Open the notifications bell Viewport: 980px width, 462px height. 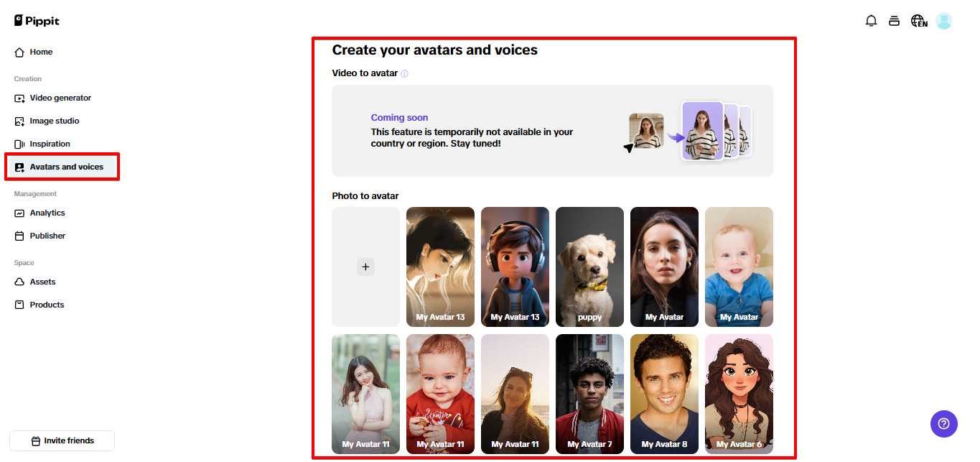click(871, 21)
